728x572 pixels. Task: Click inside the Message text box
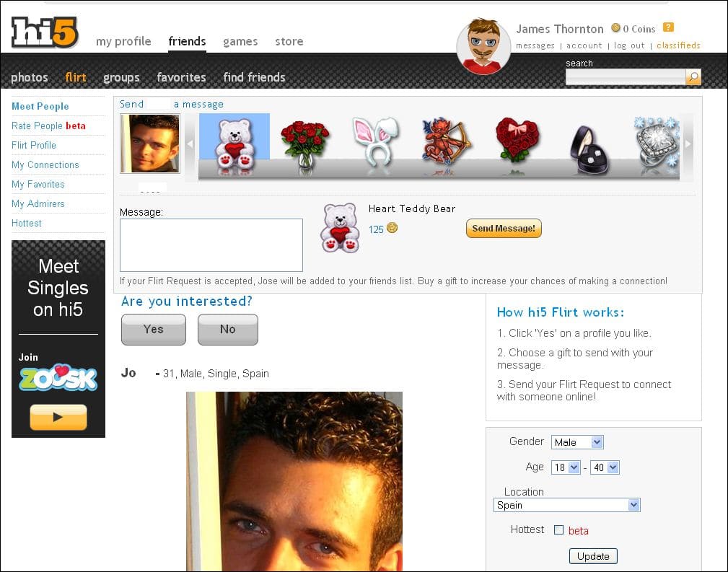click(211, 245)
